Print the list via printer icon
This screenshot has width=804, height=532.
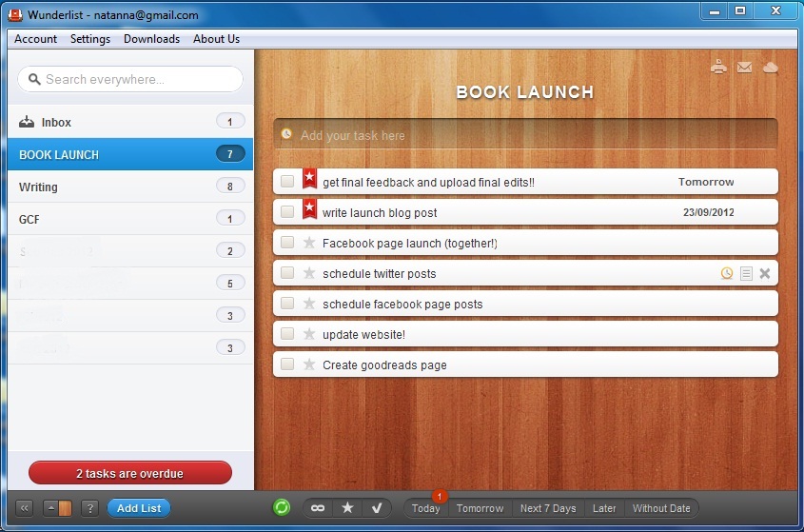coord(718,68)
